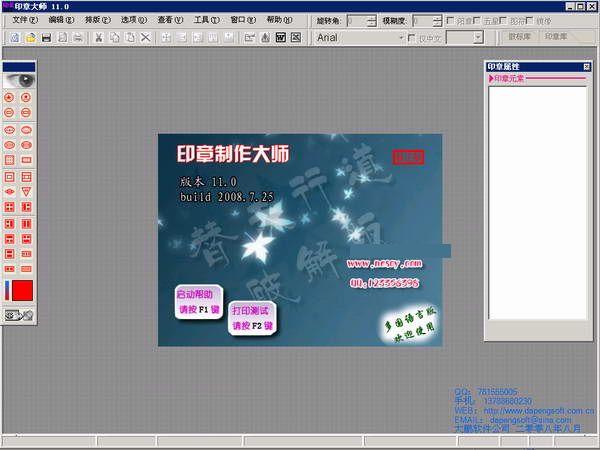600x450 pixels.
Task: Click the Print icon in toolbar
Action: (x=78, y=38)
